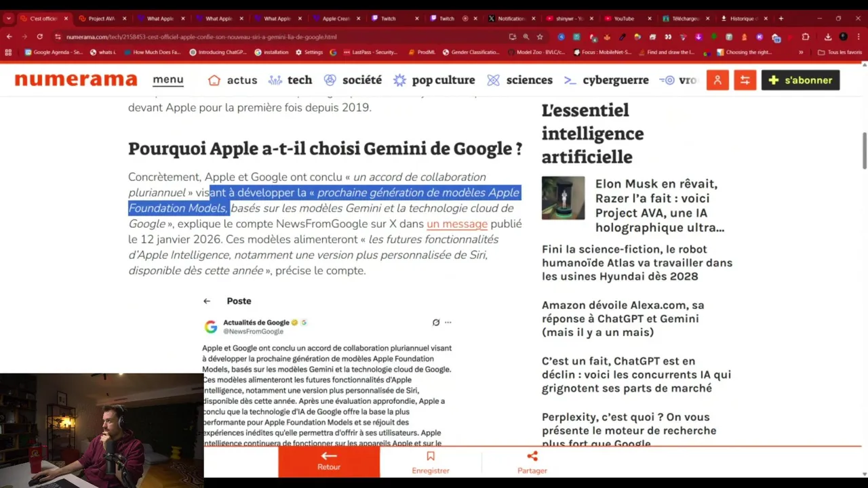Viewport: 868px width, 488px height.
Task: Follow the 'un message' link
Action: (457, 224)
